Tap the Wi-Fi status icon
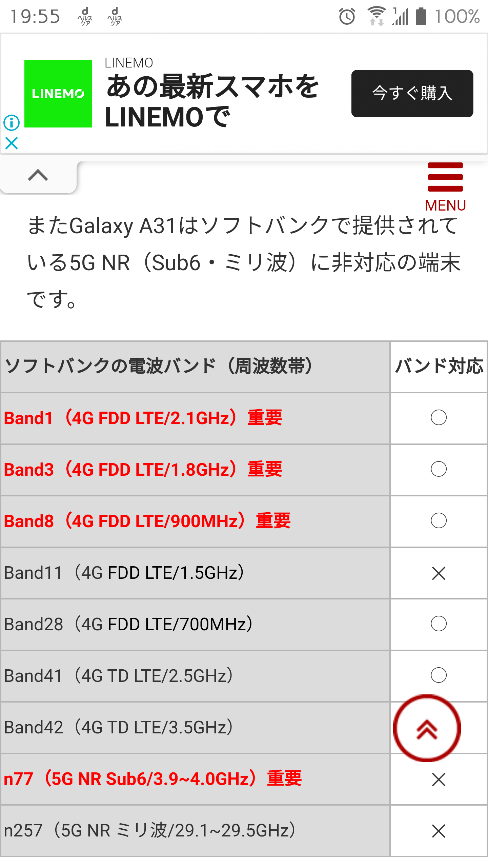The height and width of the screenshot is (868, 488). 377,16
